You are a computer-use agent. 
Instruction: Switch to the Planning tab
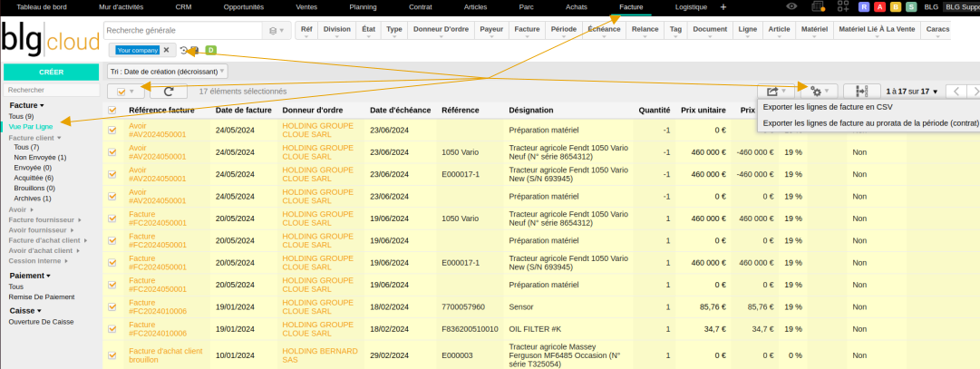(x=364, y=7)
